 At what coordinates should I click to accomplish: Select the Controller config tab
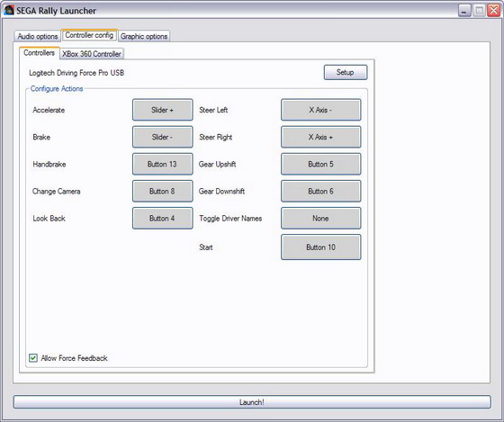click(89, 35)
